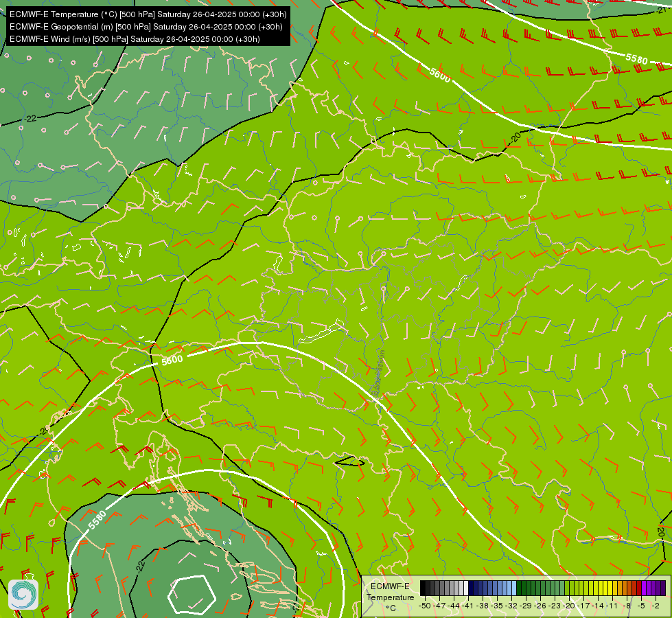Image resolution: width=672 pixels, height=618 pixels.
Task: Click the legend tick label '-14'
Action: coord(598,606)
